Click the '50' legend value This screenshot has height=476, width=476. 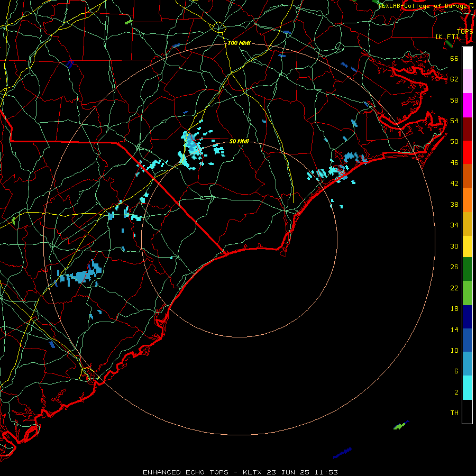[454, 142]
